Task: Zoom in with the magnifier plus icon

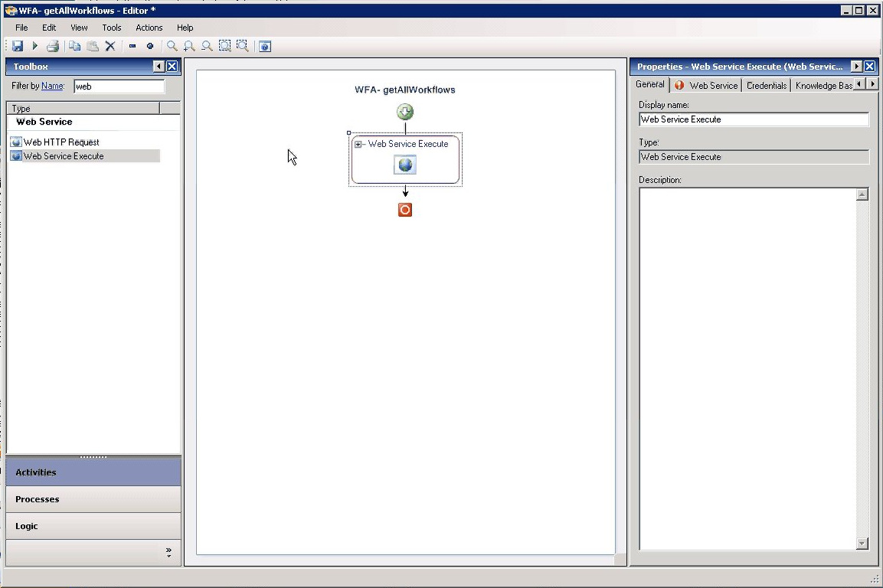Action: pyautogui.click(x=189, y=46)
